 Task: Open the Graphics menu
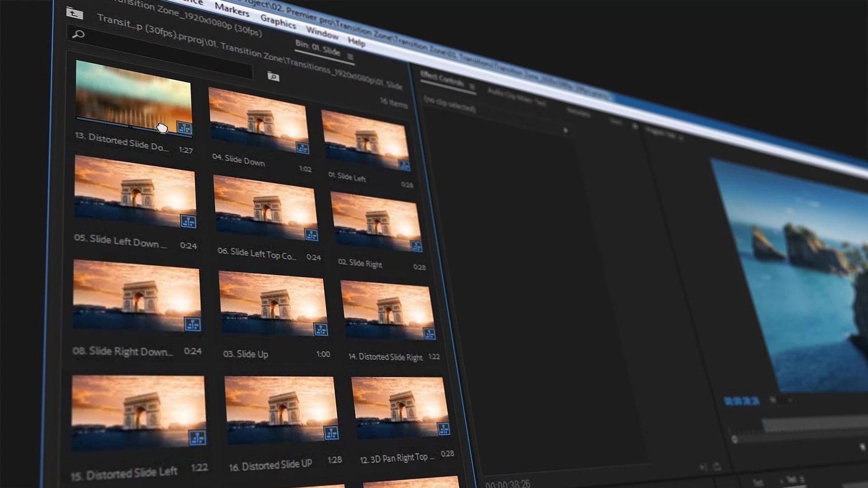(278, 21)
